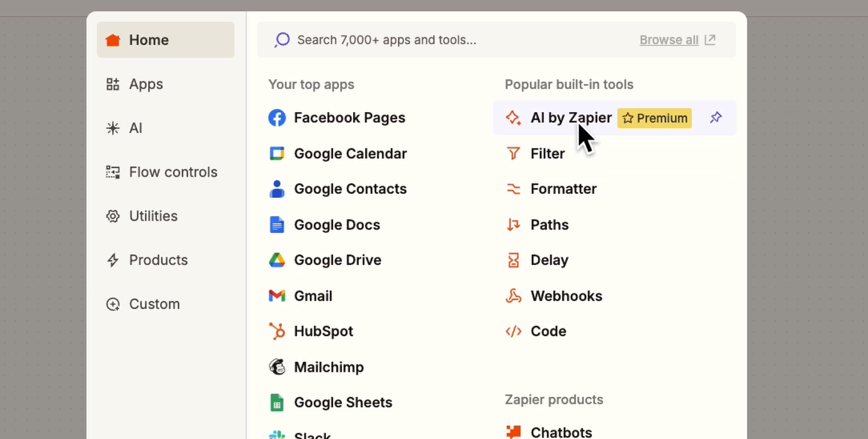The width and height of the screenshot is (868, 439).
Task: Choose the Facebook Pages app text
Action: pyautogui.click(x=350, y=118)
